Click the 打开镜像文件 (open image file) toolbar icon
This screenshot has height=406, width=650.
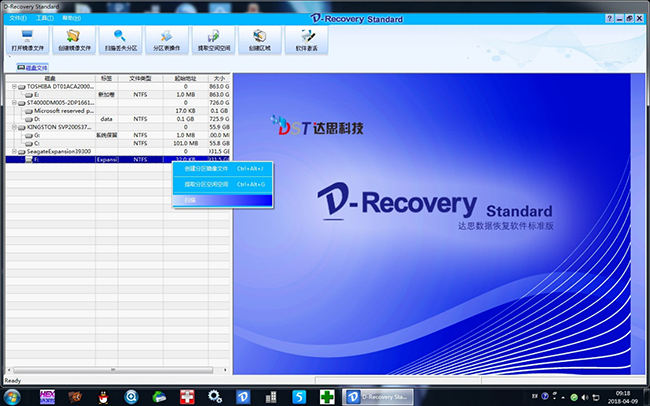coord(27,40)
